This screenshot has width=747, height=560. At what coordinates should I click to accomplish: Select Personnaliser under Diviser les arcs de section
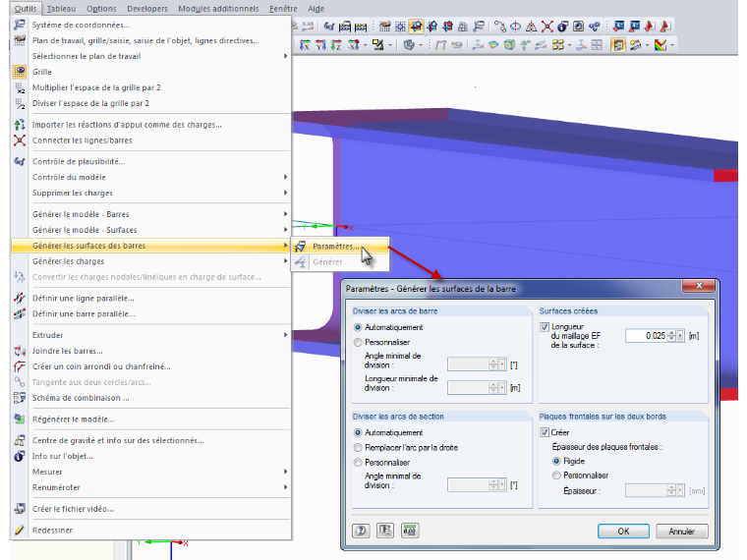358,463
